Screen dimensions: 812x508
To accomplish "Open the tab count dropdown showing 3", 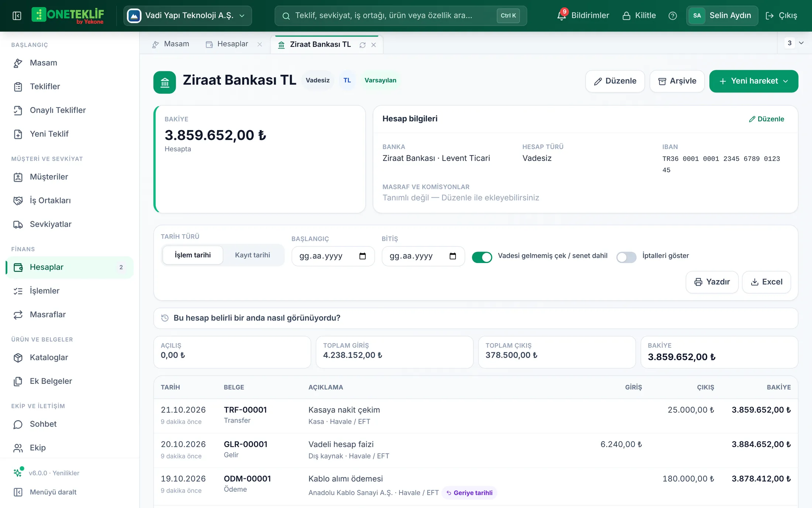I will 795,43.
